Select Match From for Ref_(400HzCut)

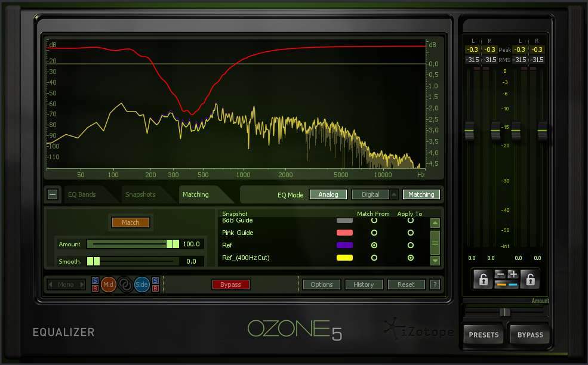[374, 258]
